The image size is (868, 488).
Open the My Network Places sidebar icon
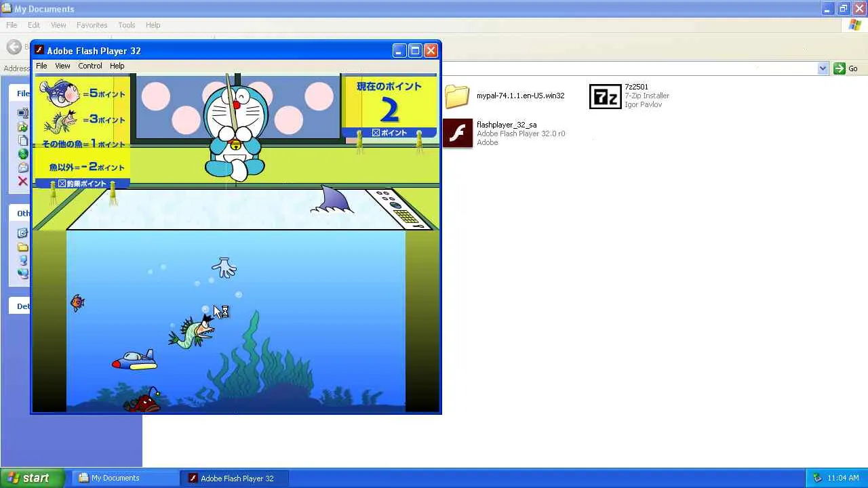[23, 274]
